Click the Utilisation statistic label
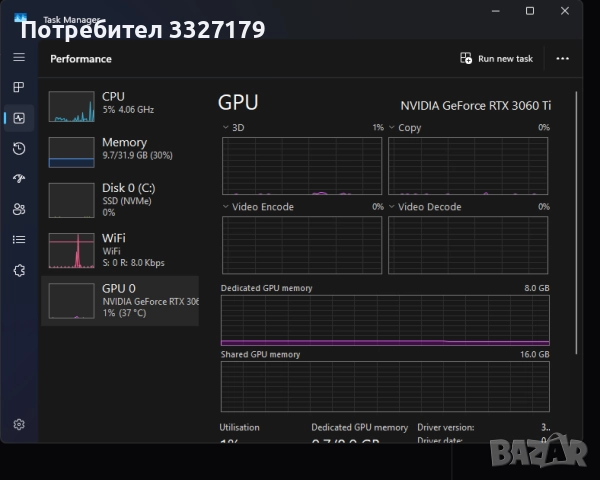This screenshot has width=600, height=480. point(239,428)
